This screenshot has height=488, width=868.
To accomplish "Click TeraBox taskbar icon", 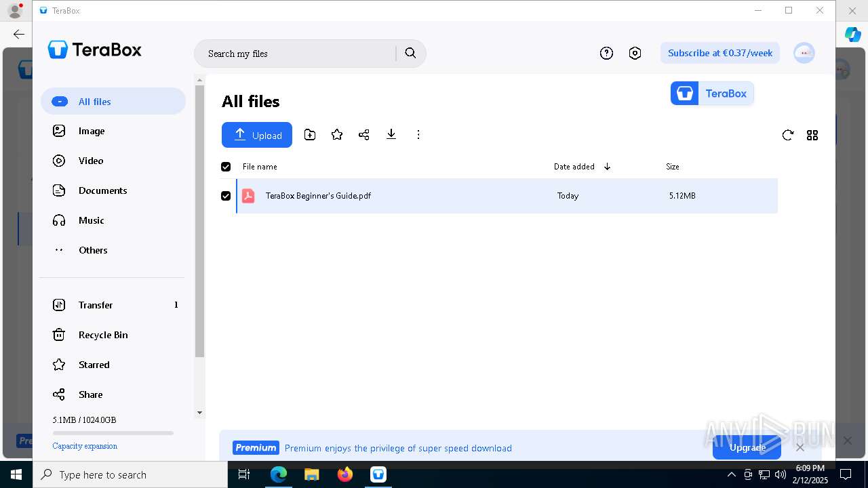I will tap(378, 474).
